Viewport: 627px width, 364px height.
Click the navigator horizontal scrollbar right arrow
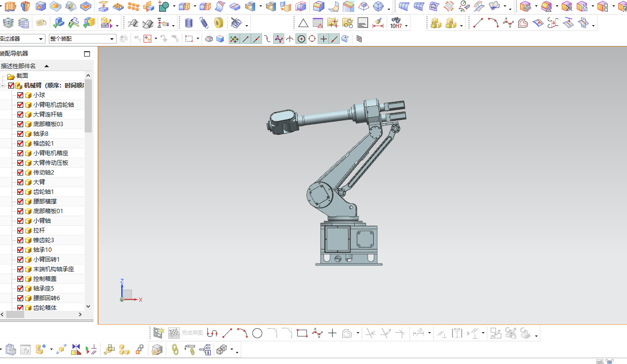(x=80, y=315)
